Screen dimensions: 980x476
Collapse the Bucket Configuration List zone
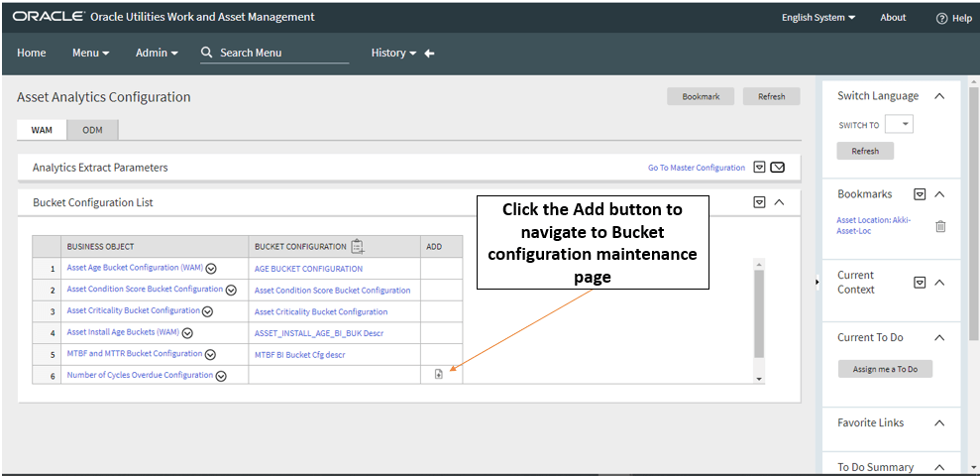[x=779, y=202]
